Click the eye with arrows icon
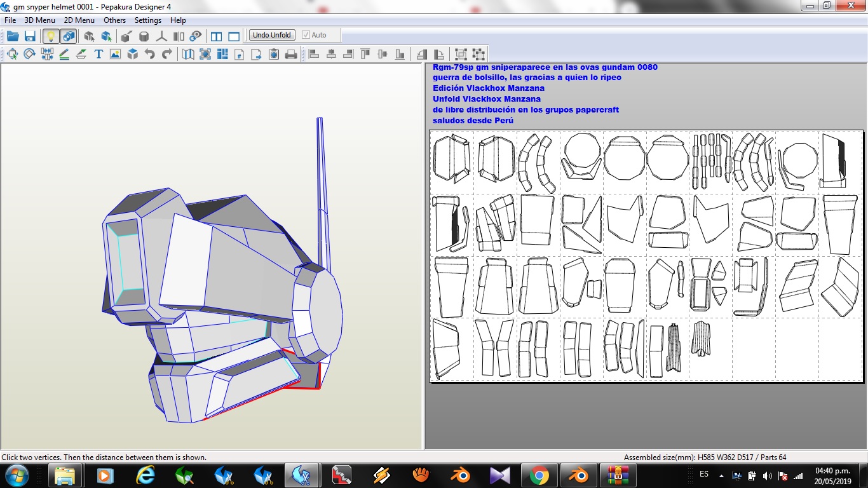Viewport: 868px width, 488px height. [x=196, y=36]
